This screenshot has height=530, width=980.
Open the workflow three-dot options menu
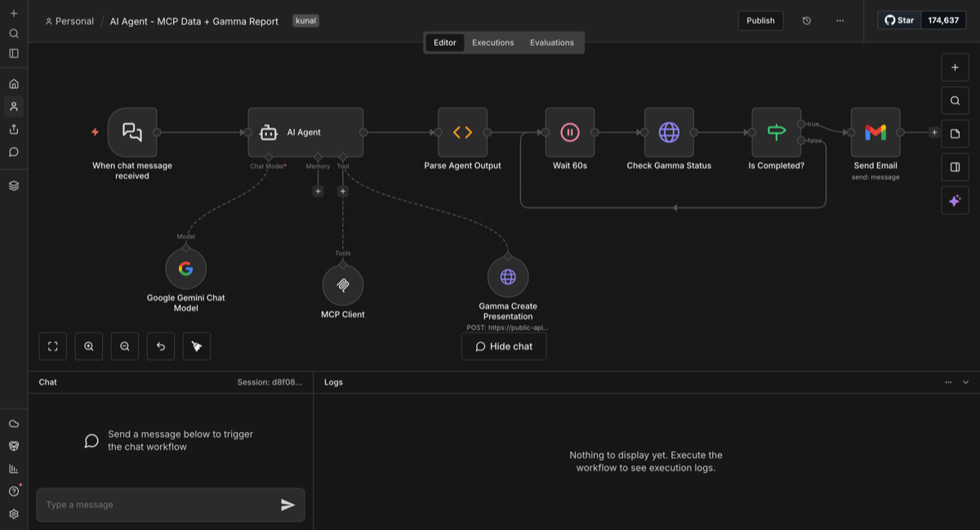[840, 20]
